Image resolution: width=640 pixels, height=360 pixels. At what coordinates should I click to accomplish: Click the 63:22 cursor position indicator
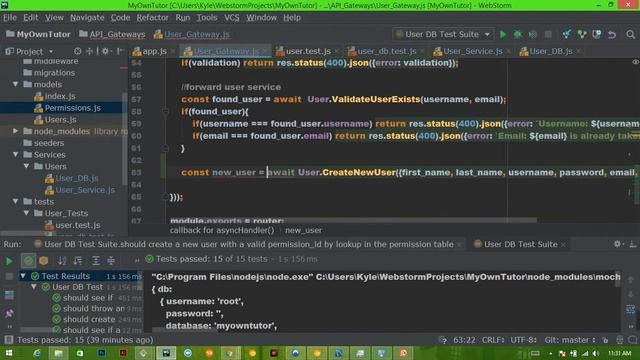pyautogui.click(x=464, y=340)
